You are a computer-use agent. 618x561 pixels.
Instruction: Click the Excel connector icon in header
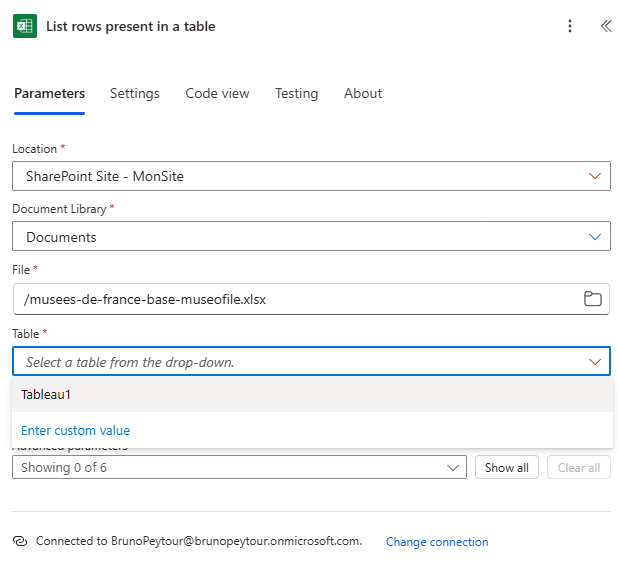[x=25, y=26]
